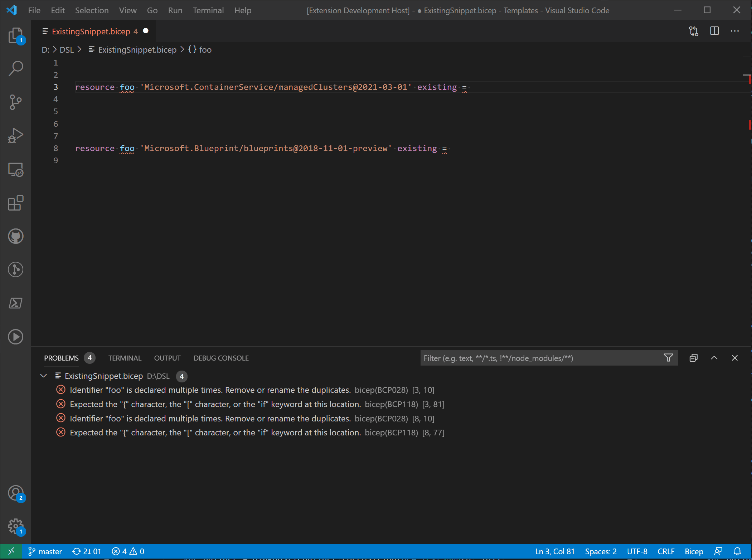This screenshot has width=752, height=560.
Task: Toggle Maximize Panel Size chevron
Action: 714,358
